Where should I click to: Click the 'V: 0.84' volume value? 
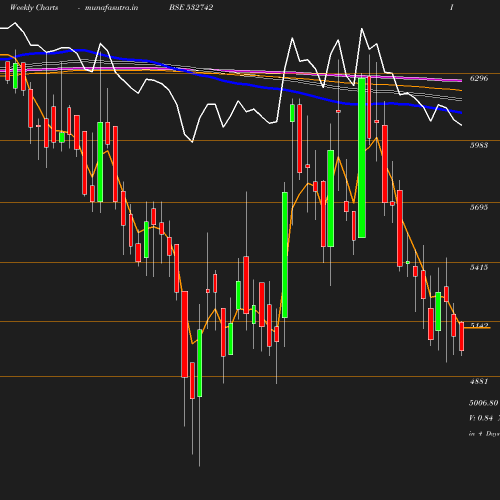[481, 418]
